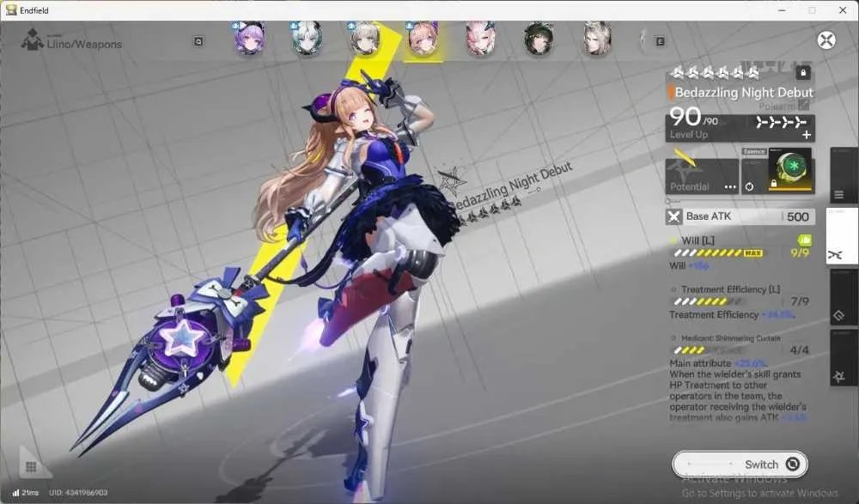
Task: Select the pink-haired operator portrait
Action: coord(480,39)
